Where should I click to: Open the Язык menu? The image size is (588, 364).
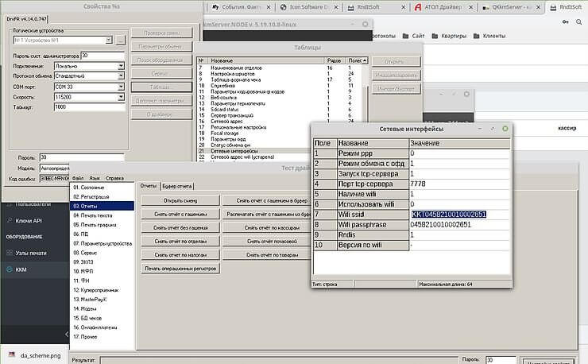coord(95,178)
